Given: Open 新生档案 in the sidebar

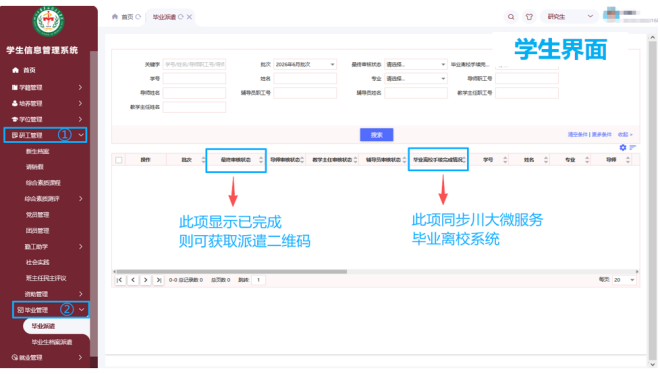Looking at the screenshot, I should pyautogui.click(x=37, y=151).
